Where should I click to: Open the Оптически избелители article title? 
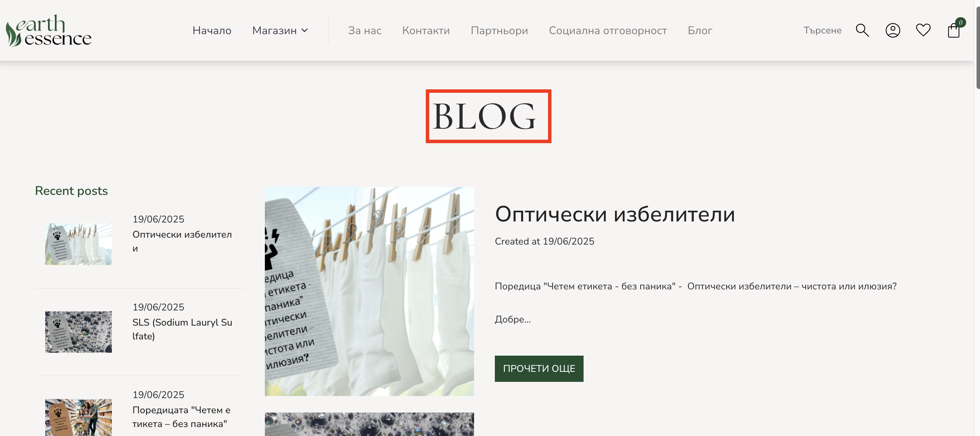point(614,214)
